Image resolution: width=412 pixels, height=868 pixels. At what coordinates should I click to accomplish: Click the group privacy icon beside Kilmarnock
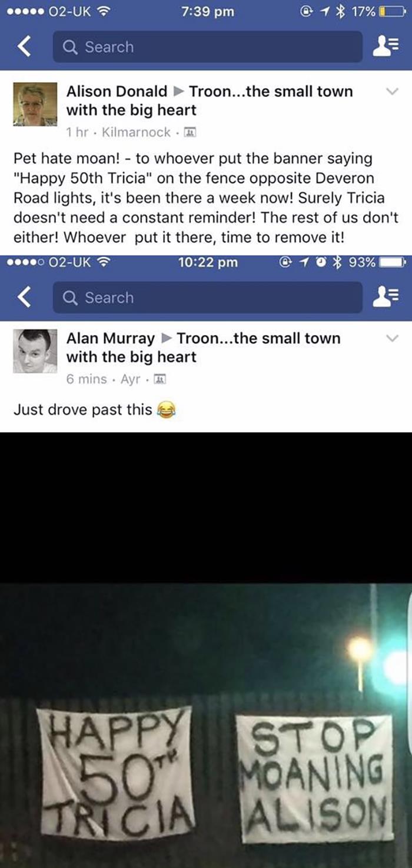tap(190, 132)
